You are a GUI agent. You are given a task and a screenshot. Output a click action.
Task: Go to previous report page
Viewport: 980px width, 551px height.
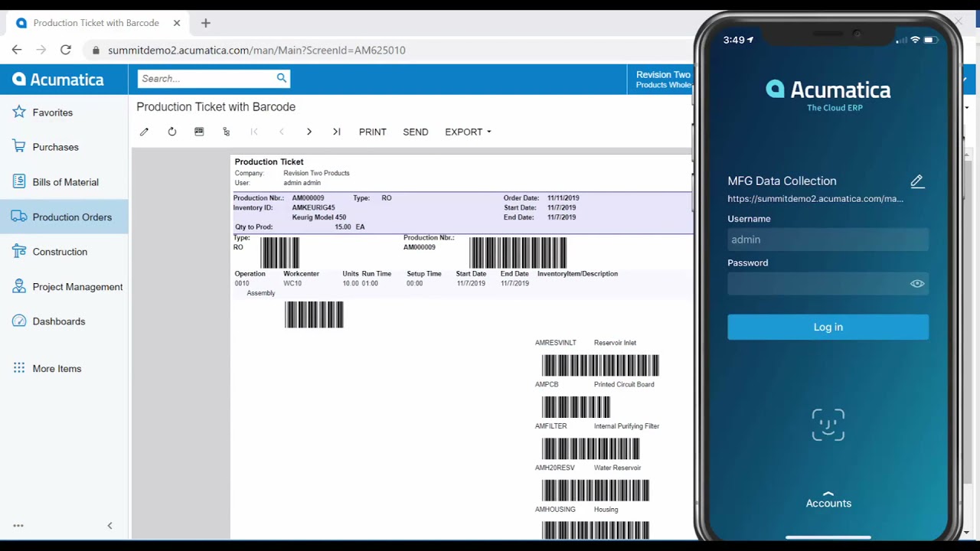click(x=282, y=132)
